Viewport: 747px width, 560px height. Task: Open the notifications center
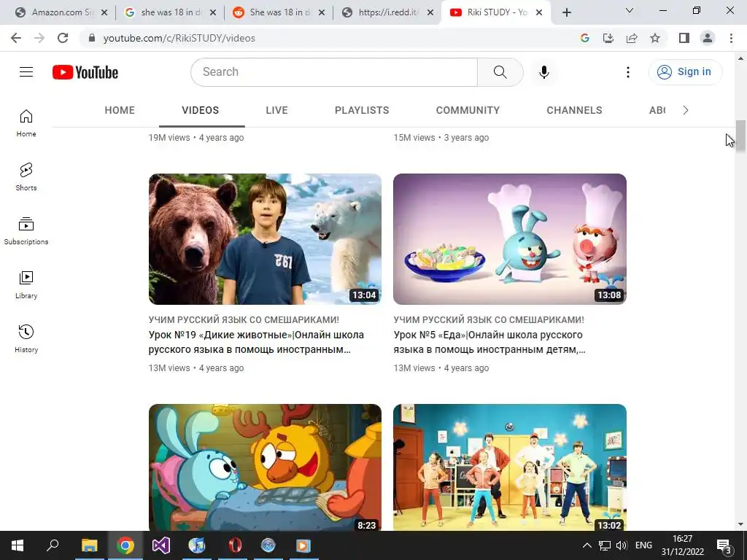724,545
